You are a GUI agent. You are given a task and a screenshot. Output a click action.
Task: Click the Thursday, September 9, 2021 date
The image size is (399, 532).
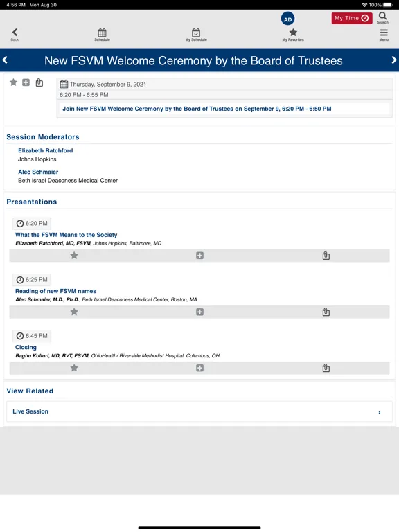(x=108, y=84)
